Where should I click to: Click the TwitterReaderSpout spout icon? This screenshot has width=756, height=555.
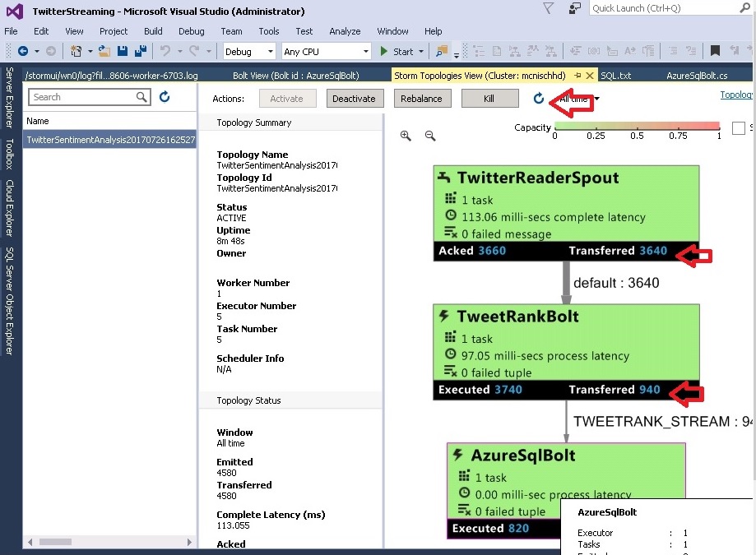[444, 178]
